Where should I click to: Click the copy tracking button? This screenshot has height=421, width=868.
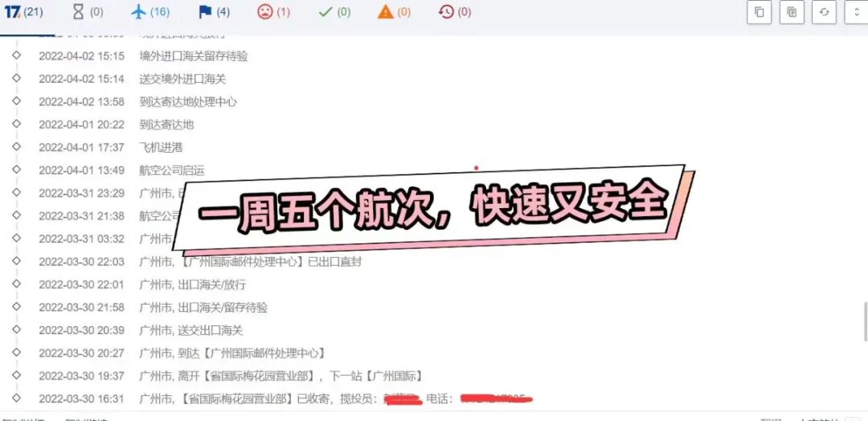759,12
